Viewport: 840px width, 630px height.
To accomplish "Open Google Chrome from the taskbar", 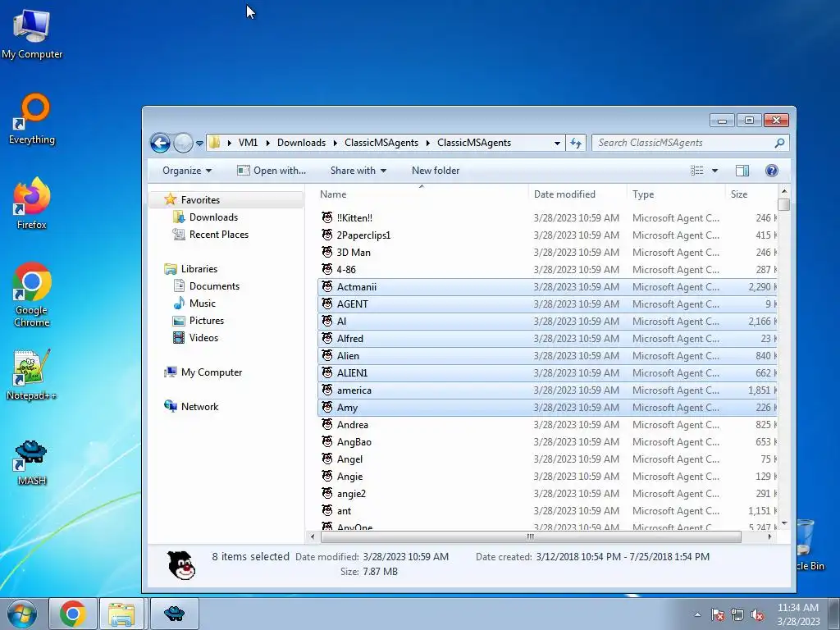I will point(73,614).
